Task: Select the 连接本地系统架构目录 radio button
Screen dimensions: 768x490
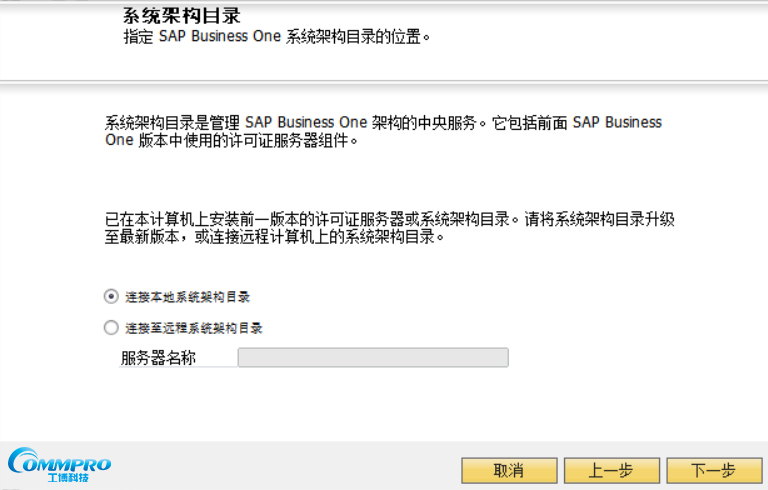Action: [x=111, y=297]
